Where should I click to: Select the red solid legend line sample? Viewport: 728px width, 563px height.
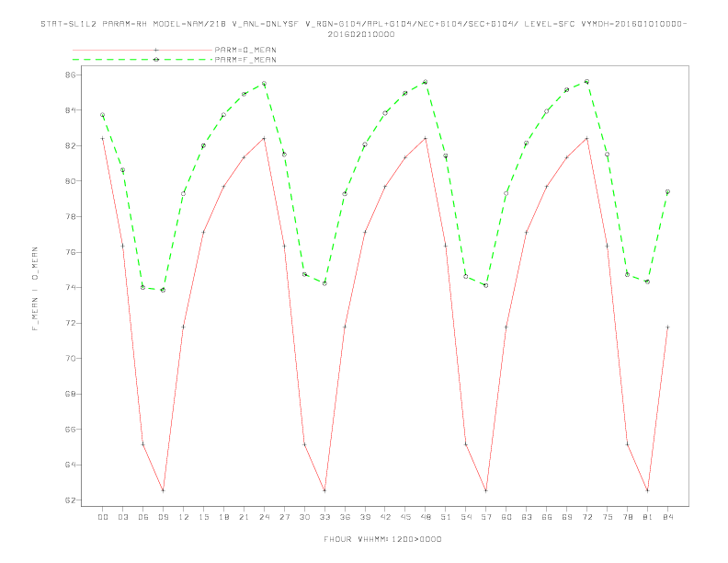142,50
